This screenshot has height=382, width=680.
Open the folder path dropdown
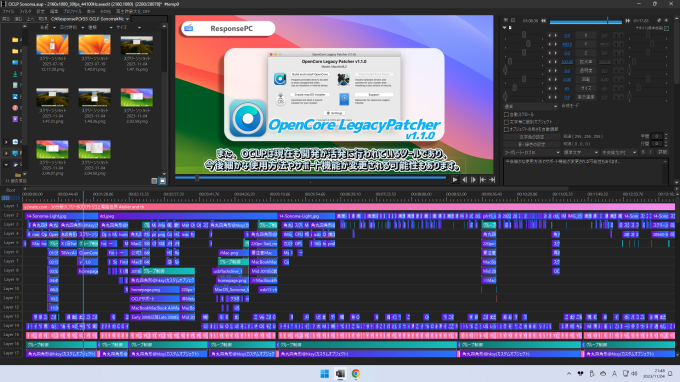tap(128, 19)
